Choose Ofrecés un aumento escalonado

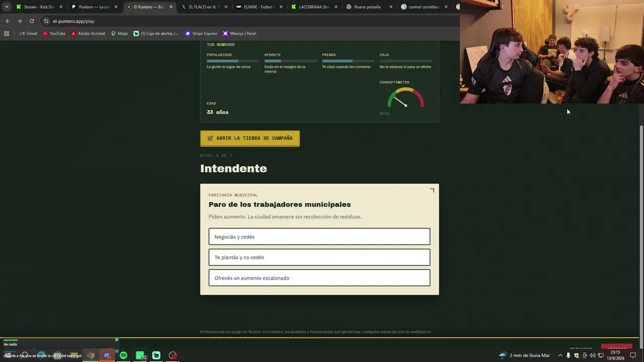click(319, 278)
